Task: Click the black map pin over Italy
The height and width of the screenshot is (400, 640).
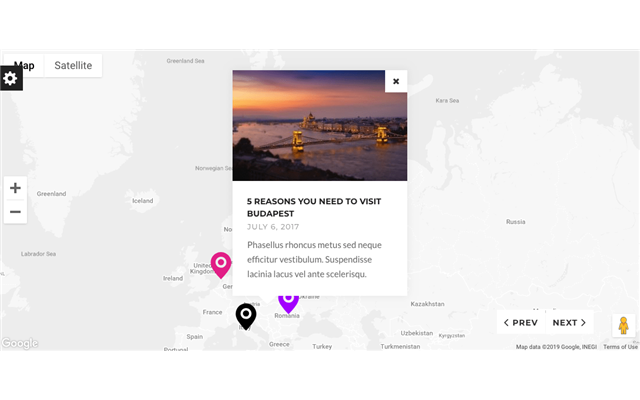Action: pyautogui.click(x=246, y=316)
